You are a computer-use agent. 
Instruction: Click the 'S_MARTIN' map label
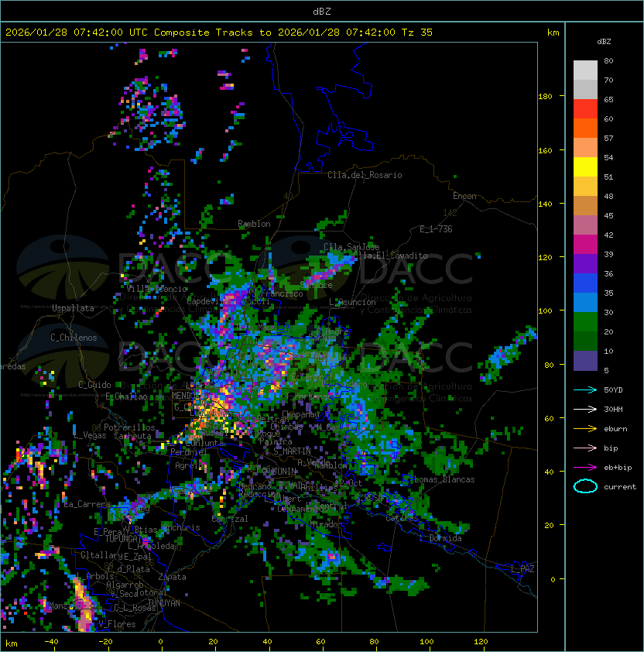point(292,451)
